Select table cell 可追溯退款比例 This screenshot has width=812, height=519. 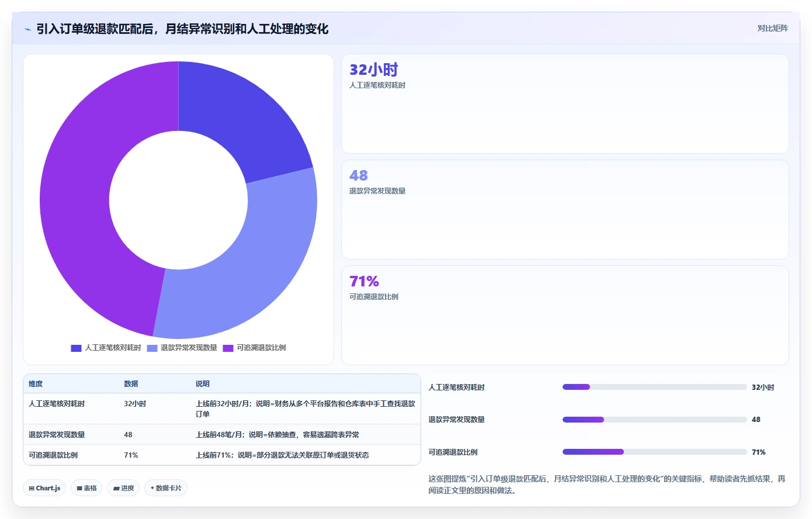pyautogui.click(x=53, y=455)
